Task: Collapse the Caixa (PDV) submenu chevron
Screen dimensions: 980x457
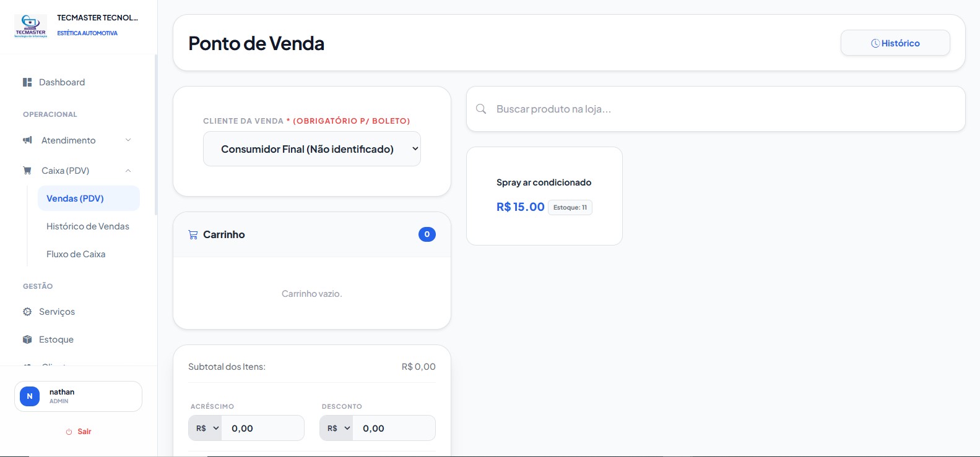Action: click(x=128, y=171)
